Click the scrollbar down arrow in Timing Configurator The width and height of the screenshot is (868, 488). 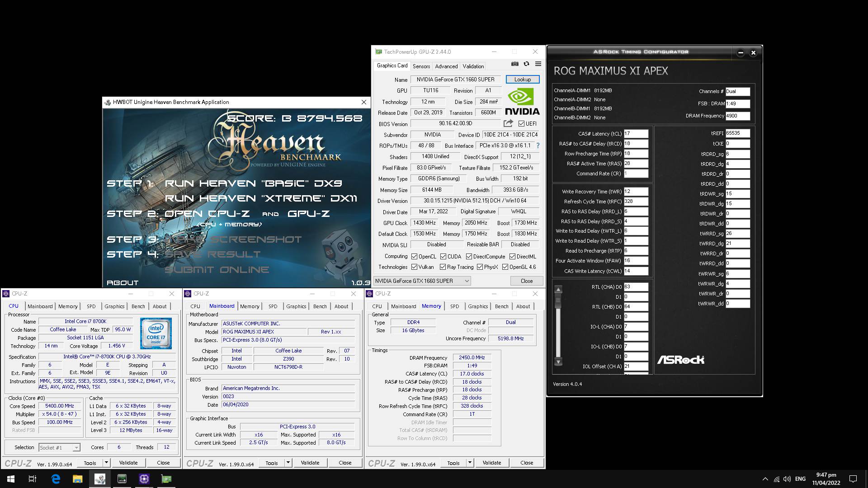click(558, 361)
